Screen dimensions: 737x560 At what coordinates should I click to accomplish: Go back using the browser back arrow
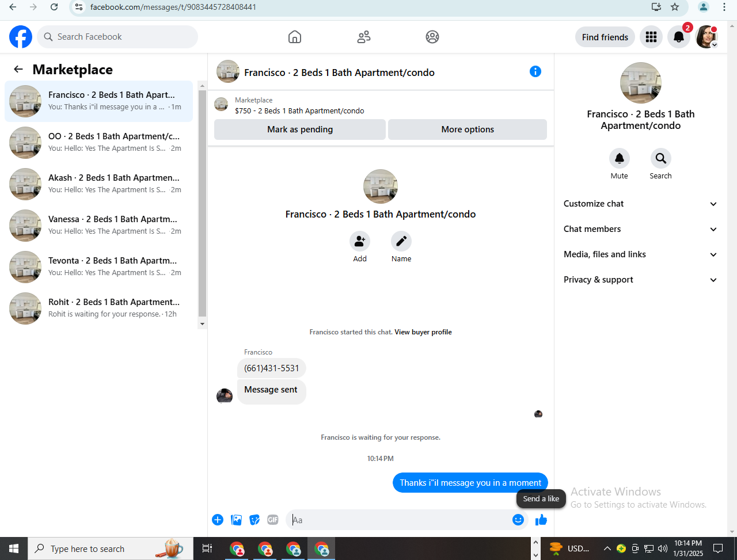13,7
